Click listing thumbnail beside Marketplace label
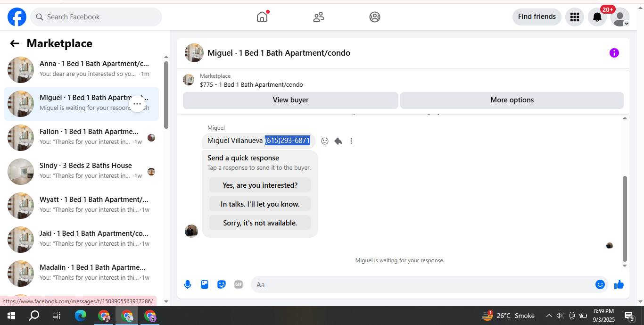 click(x=189, y=80)
